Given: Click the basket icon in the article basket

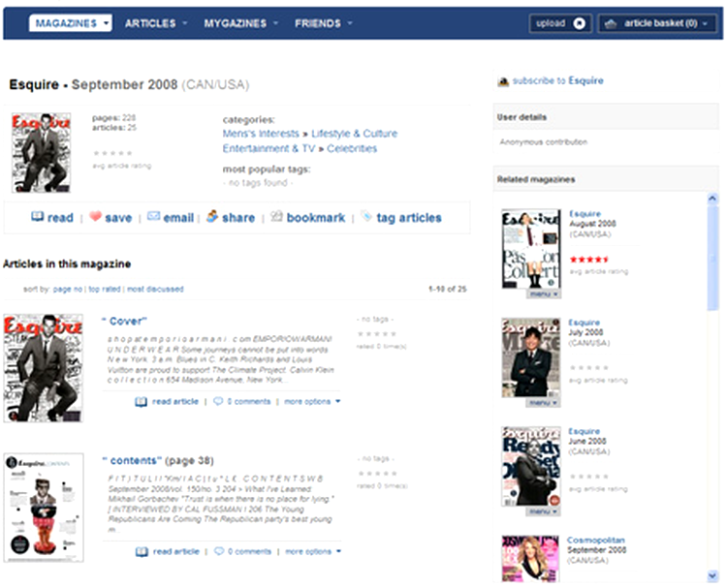Looking at the screenshot, I should click(611, 23).
